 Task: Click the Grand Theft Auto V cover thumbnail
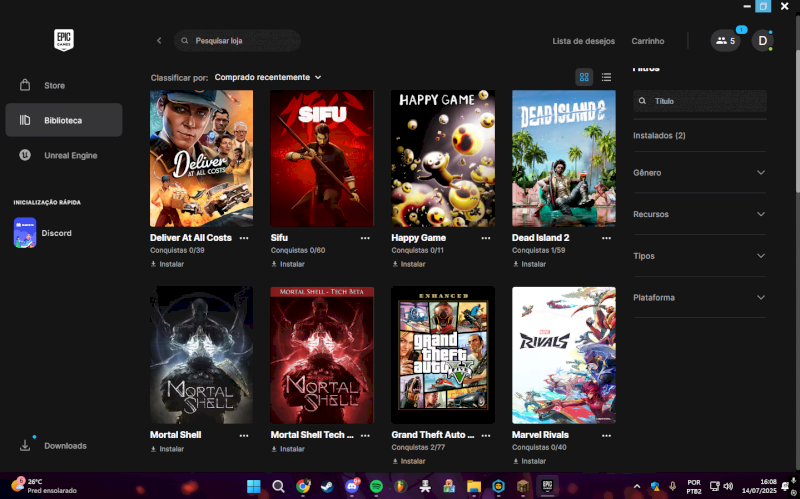443,356
